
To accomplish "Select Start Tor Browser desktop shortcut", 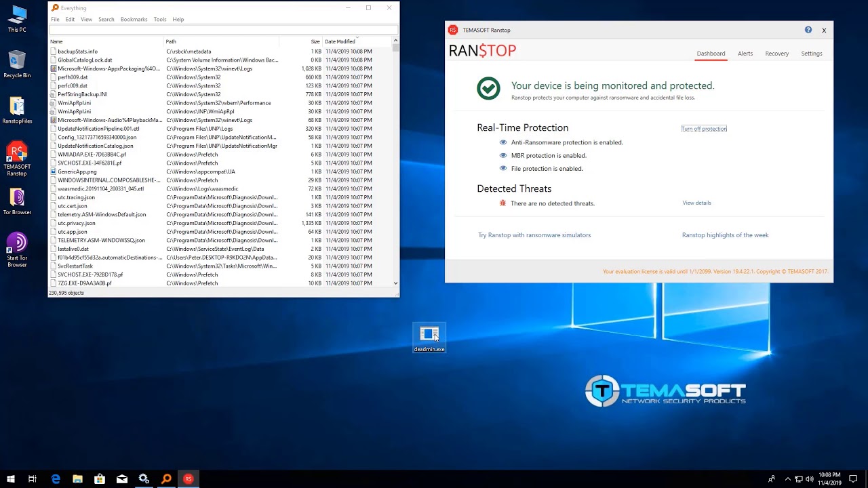I will coord(17,249).
